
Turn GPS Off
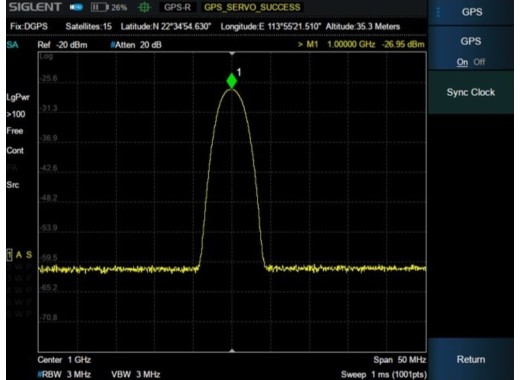click(479, 62)
